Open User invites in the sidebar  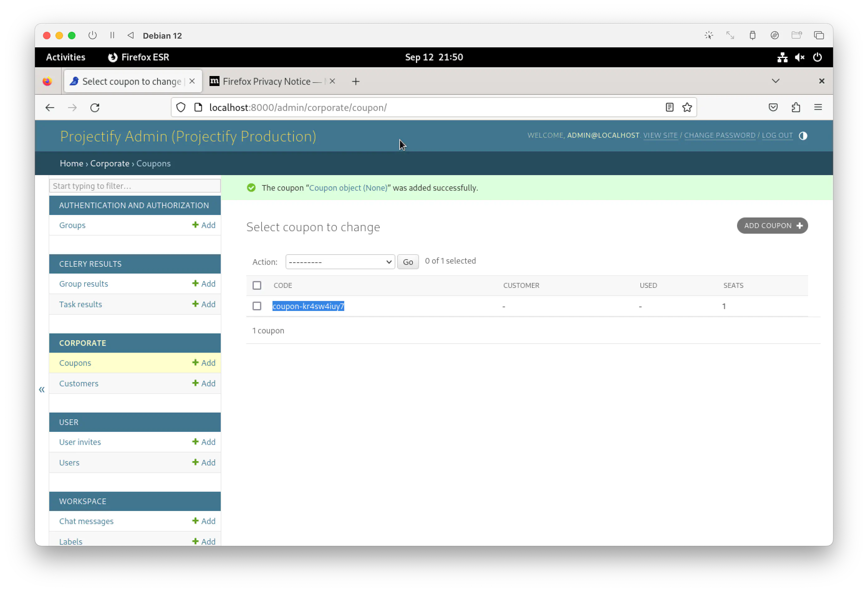click(80, 442)
